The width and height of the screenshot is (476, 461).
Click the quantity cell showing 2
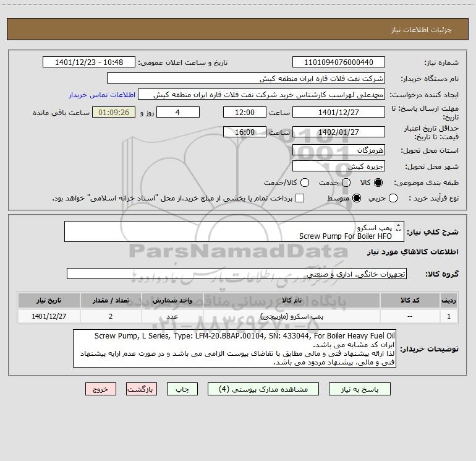click(x=111, y=316)
